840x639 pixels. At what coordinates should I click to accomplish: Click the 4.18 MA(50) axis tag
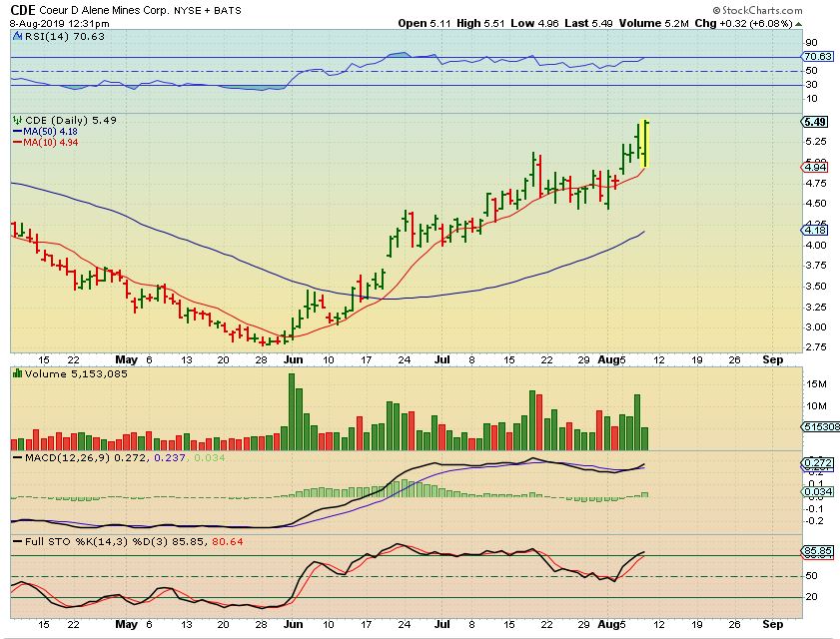pyautogui.click(x=815, y=230)
